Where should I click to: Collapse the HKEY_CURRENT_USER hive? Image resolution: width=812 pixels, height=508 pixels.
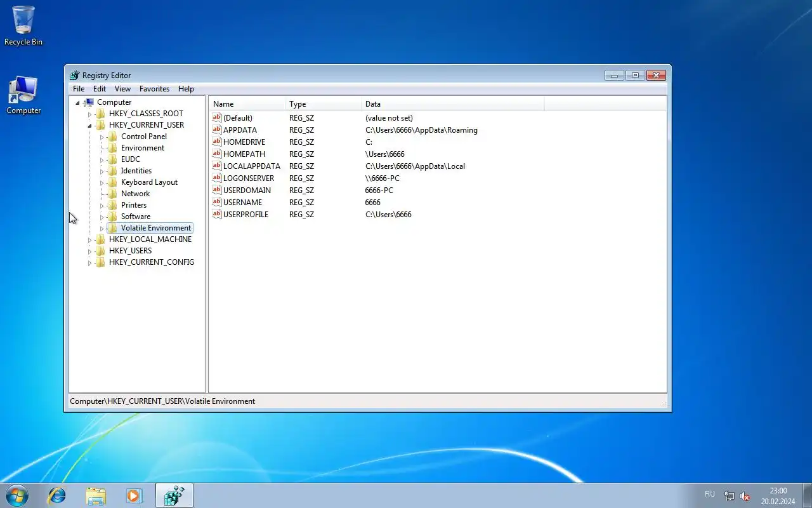[89, 126]
